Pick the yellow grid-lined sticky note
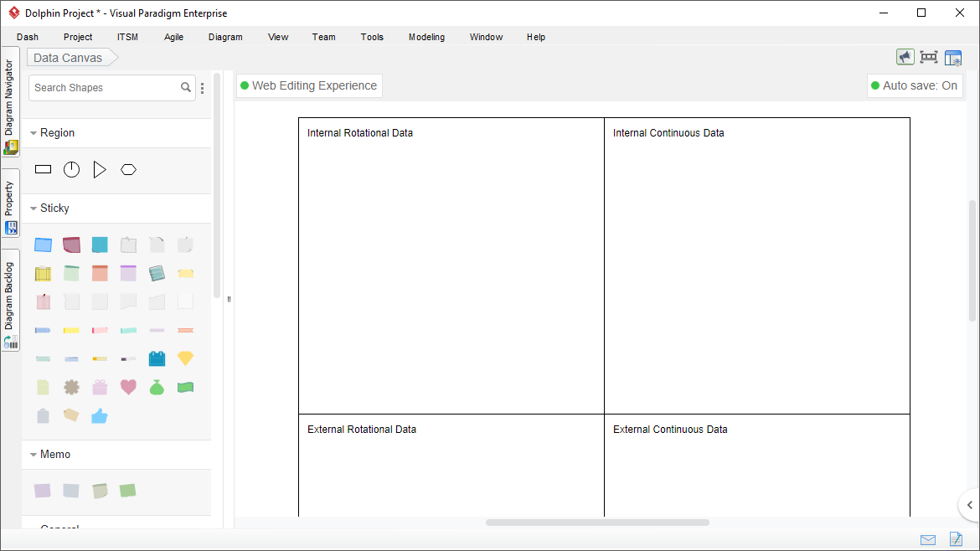Screen dimensions: 980x551 coord(43,273)
